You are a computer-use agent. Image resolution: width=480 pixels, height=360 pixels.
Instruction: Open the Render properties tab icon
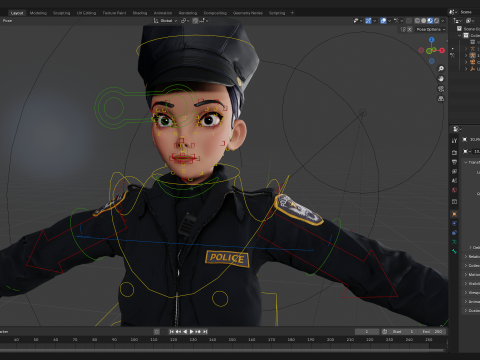pyautogui.click(x=454, y=152)
